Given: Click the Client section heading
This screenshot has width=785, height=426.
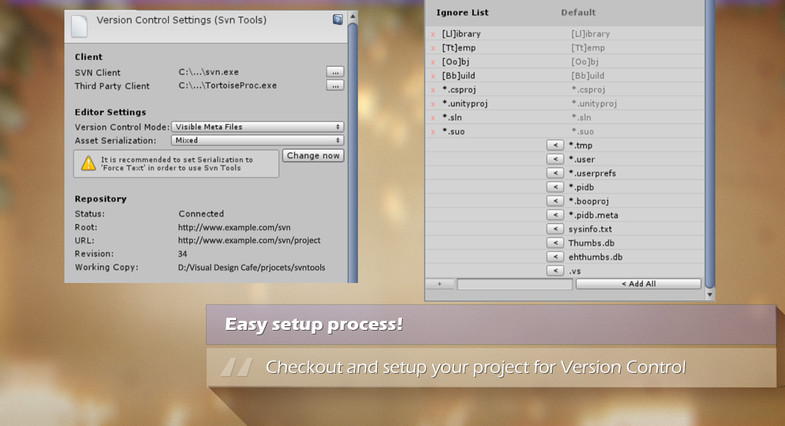Looking at the screenshot, I should coord(89,57).
